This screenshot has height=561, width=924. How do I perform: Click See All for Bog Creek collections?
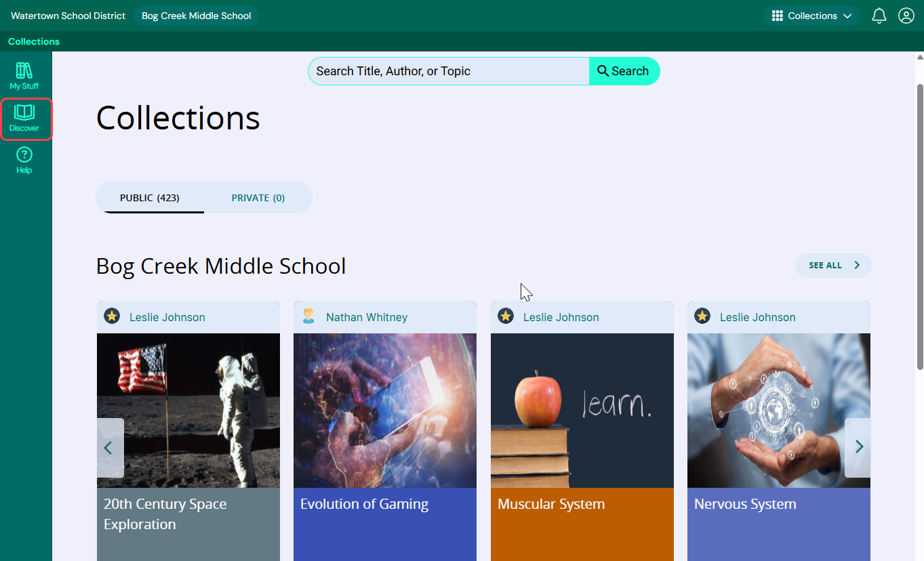832,266
